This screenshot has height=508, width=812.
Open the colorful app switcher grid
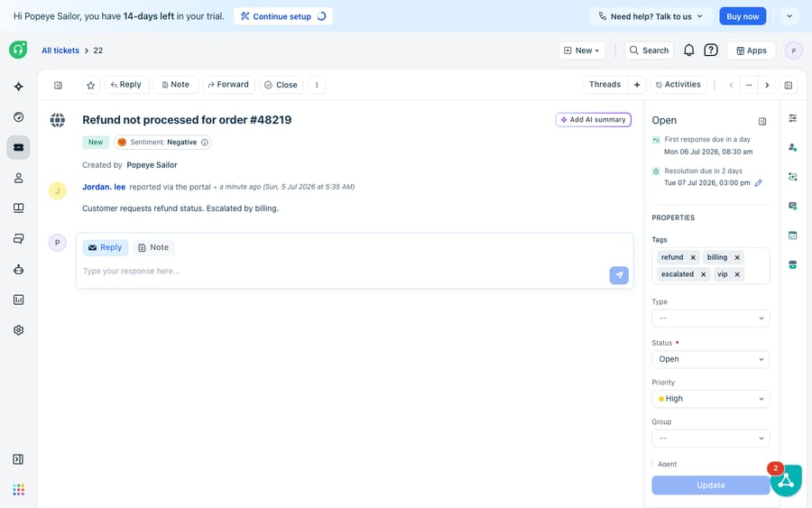click(x=19, y=489)
